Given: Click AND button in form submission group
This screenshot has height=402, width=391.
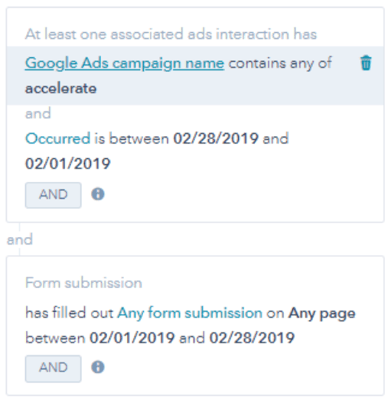Looking at the screenshot, I should [x=53, y=368].
